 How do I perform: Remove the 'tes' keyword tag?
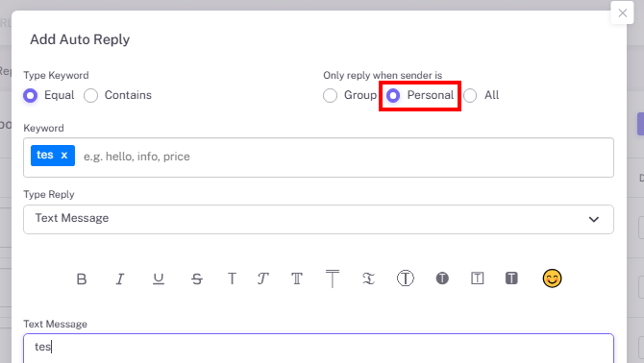coord(64,156)
